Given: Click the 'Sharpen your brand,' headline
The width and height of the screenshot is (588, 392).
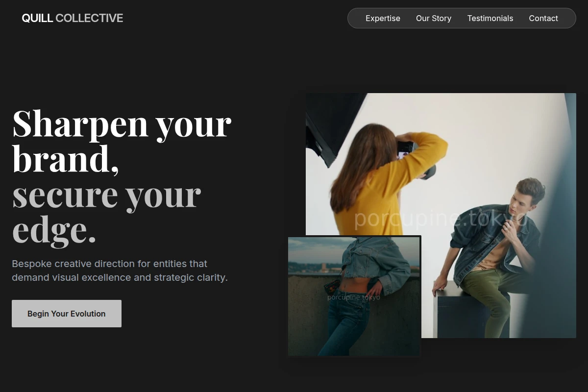Looking at the screenshot, I should [122, 141].
